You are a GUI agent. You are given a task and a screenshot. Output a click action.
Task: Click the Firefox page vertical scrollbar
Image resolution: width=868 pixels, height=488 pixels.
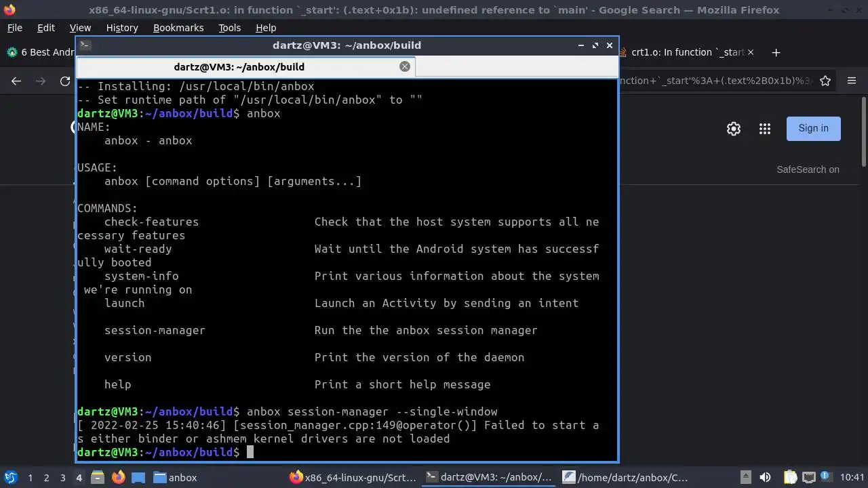863,132
